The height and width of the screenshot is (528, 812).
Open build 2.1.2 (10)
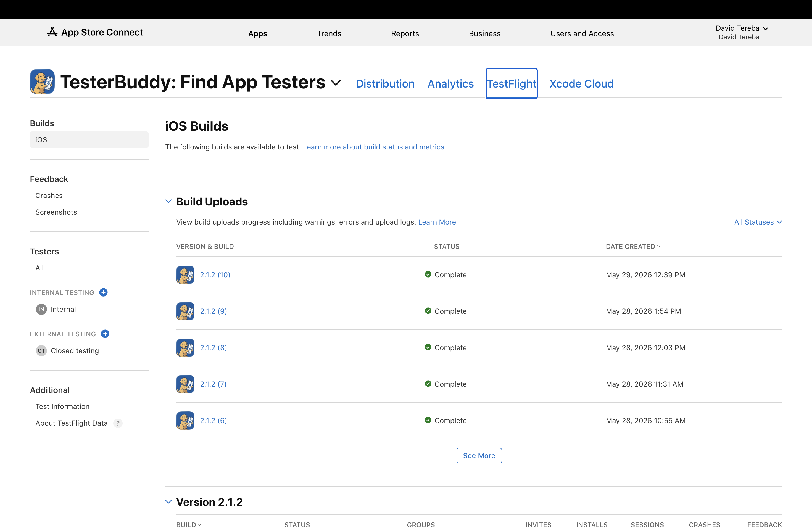click(x=215, y=274)
